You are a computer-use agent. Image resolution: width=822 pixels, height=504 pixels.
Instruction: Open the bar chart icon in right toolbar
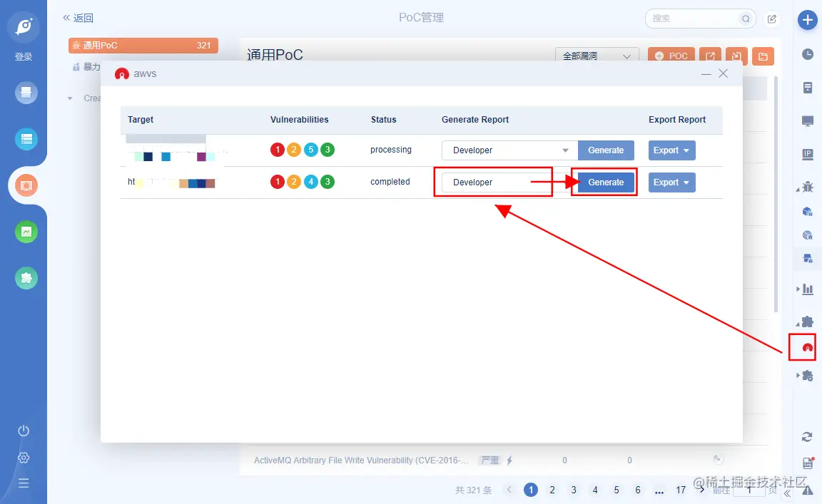[808, 289]
